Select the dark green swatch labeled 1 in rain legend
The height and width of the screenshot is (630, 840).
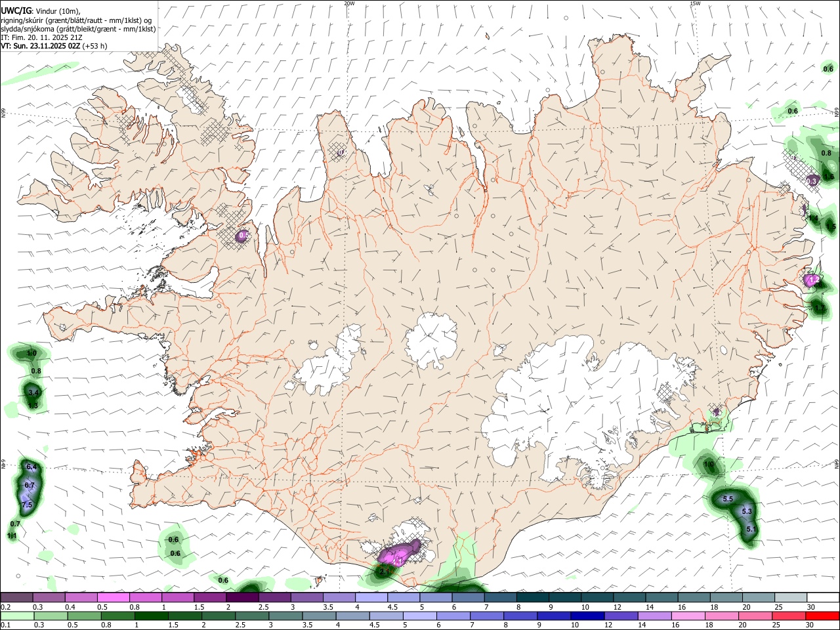click(151, 616)
